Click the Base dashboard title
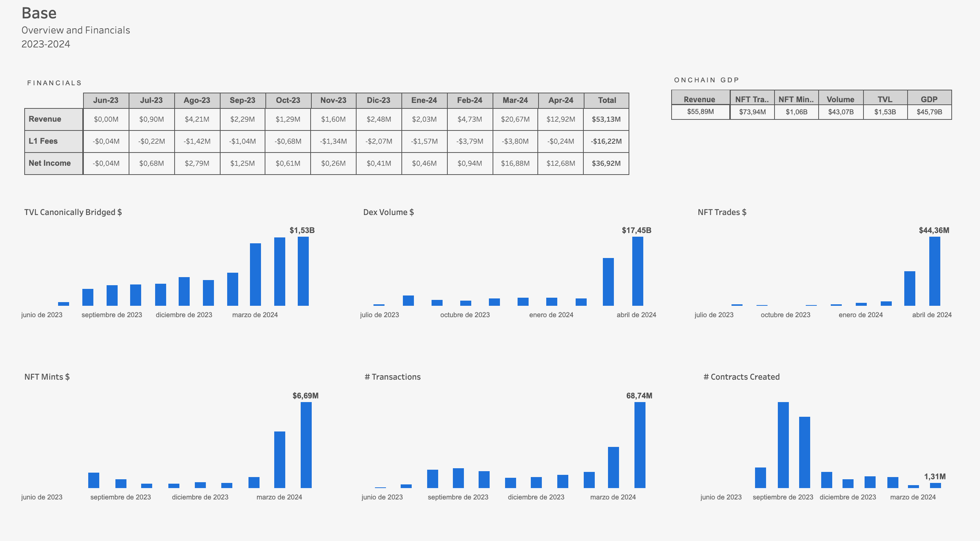Screen dimensions: 980x541 39,13
